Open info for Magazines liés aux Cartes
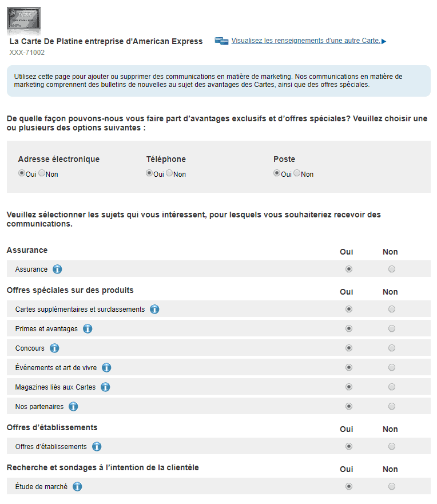Screen dimensions: 437x504 [x=105, y=387]
